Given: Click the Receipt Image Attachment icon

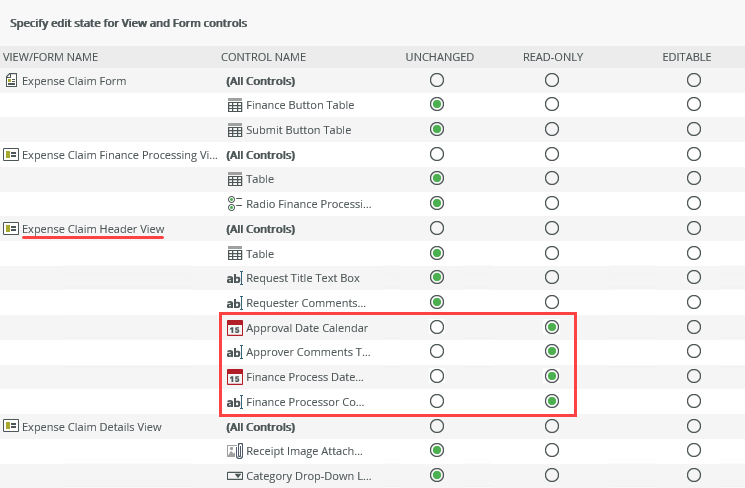Looking at the screenshot, I should (235, 452).
